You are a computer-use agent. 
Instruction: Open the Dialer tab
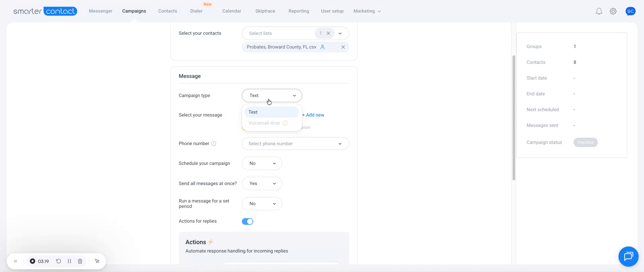[x=196, y=11]
